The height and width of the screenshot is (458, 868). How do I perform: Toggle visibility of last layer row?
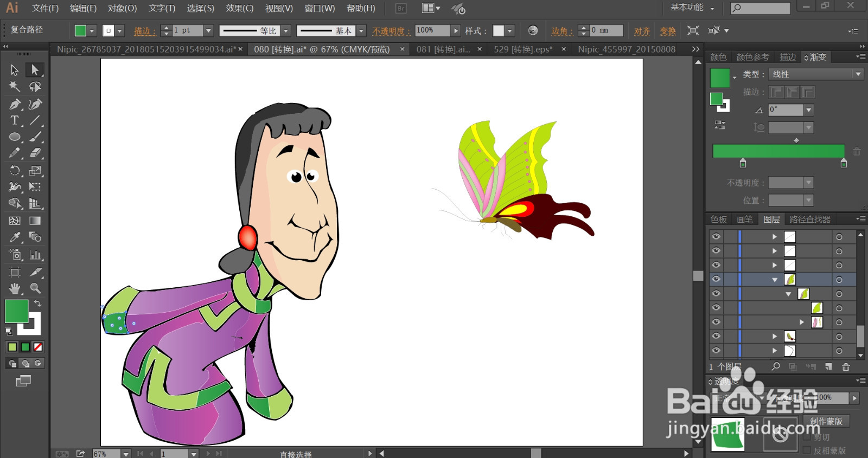click(x=716, y=350)
